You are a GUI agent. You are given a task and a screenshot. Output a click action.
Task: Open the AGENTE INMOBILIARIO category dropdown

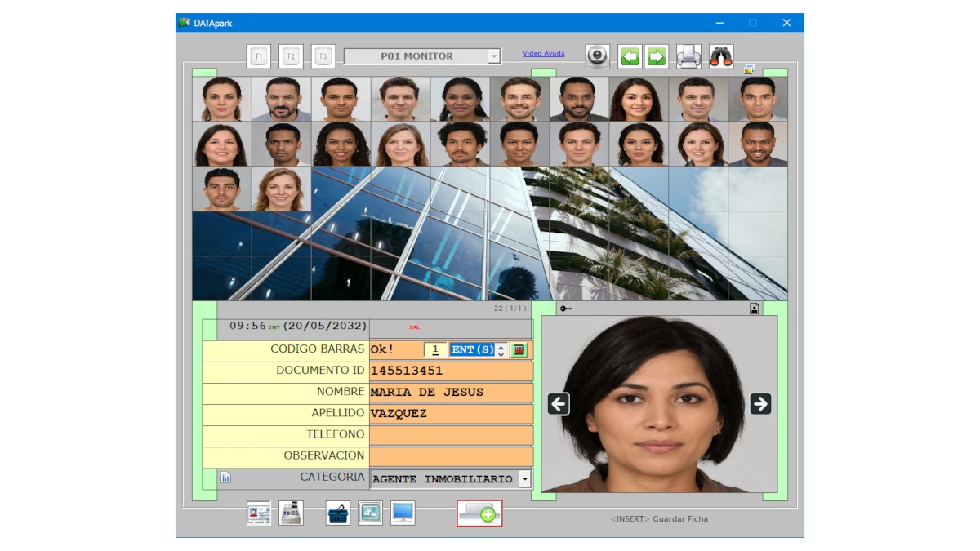point(523,478)
